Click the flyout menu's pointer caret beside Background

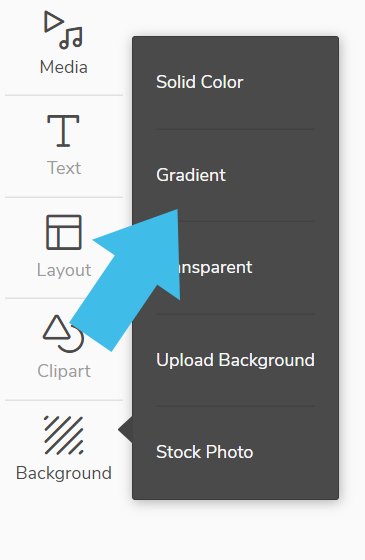point(125,430)
